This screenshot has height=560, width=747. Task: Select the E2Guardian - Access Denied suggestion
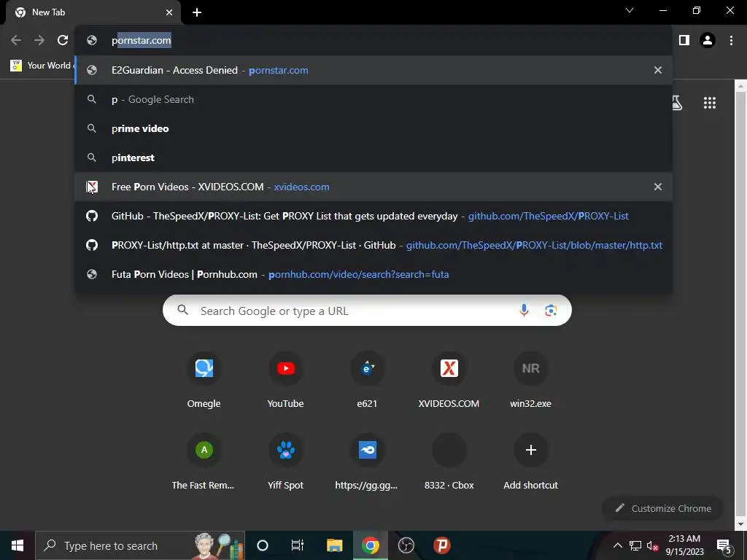(373, 71)
